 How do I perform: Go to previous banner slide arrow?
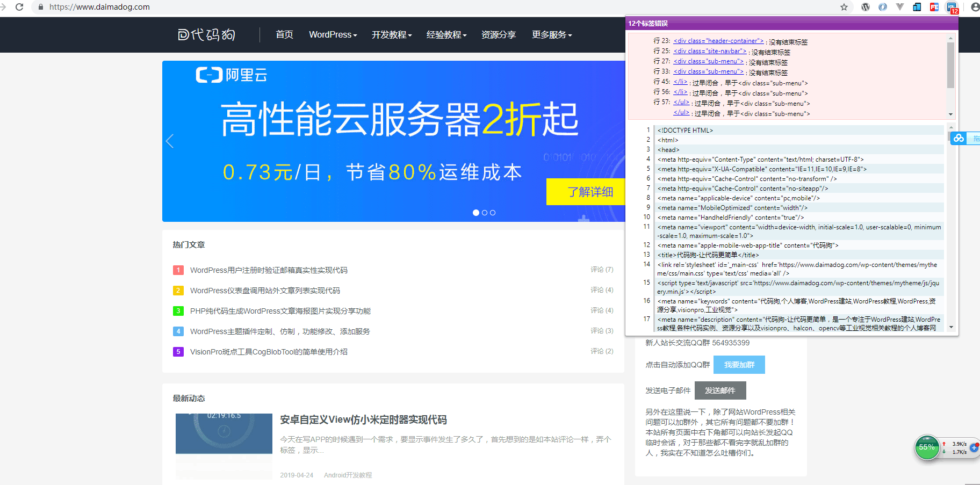point(170,141)
